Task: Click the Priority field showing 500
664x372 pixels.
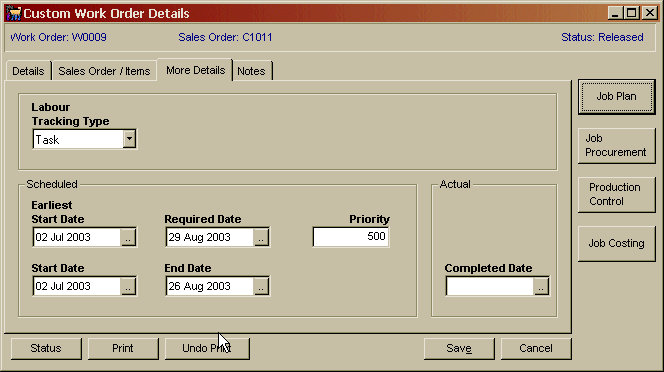Action: coord(351,236)
